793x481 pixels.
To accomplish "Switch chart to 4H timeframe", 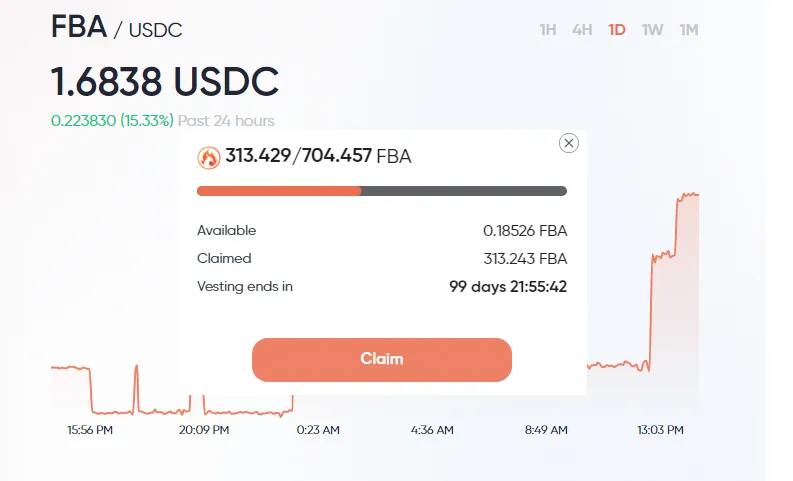I will click(x=582, y=30).
